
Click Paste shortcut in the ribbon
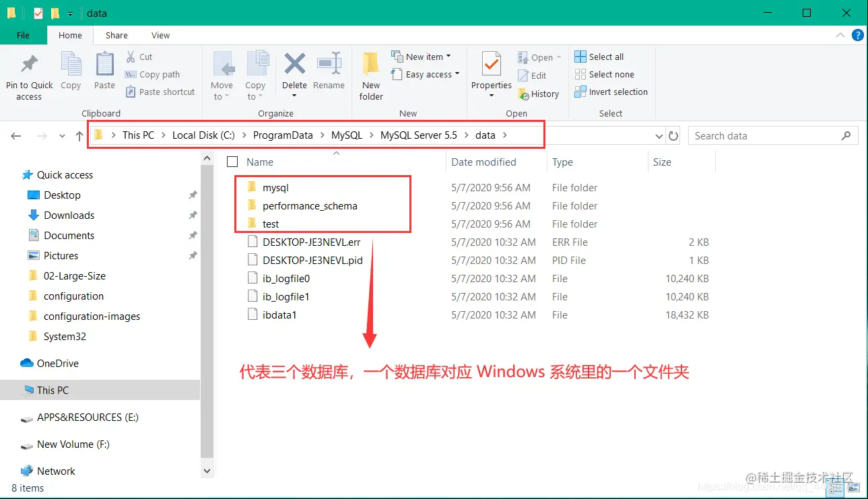pos(160,92)
